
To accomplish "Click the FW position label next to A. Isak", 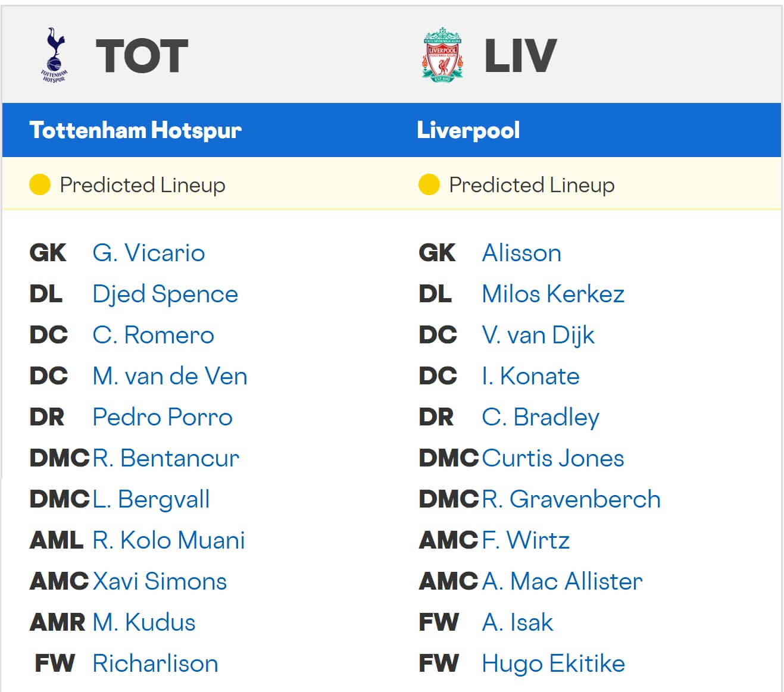I will pos(439,622).
